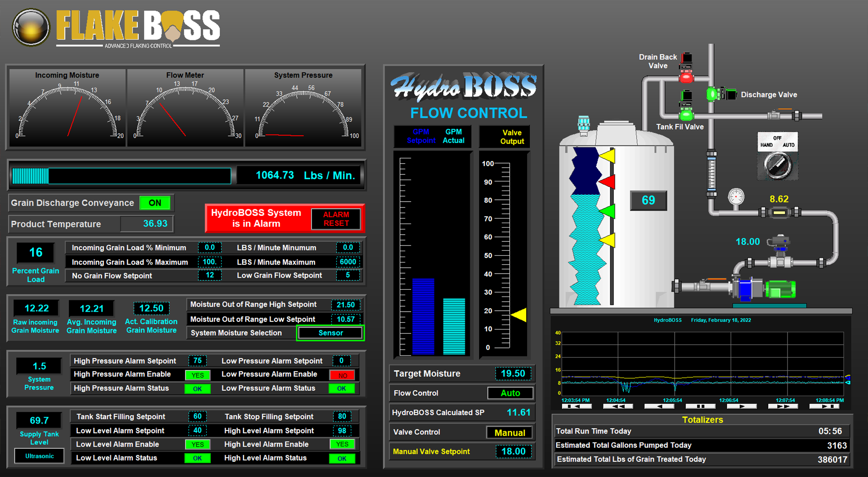Edit High Pressure Alarm Setpoint 75
Image resolution: width=868 pixels, height=477 pixels.
pos(197,361)
